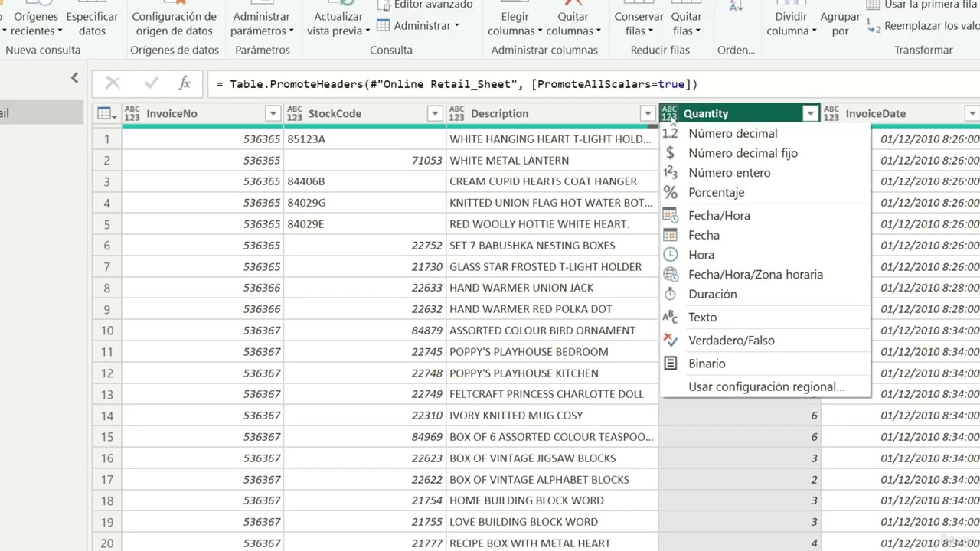The width and height of the screenshot is (980, 551).
Task: Click StockCode column data type icon
Action: click(x=294, y=113)
